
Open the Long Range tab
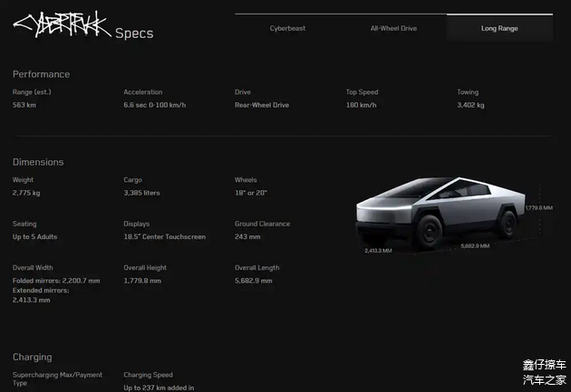[499, 28]
